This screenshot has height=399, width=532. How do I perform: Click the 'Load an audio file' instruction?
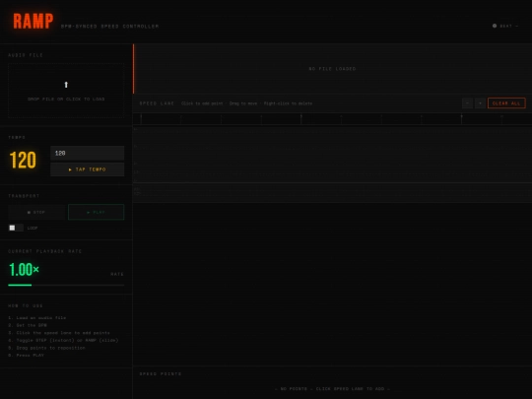click(37, 318)
